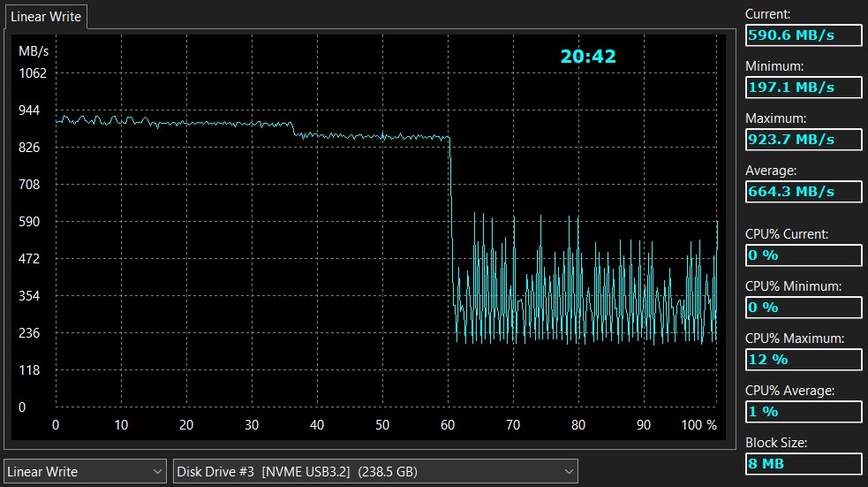Click the 708 value on the Y axis
The height and width of the screenshot is (487, 868).
[29, 185]
